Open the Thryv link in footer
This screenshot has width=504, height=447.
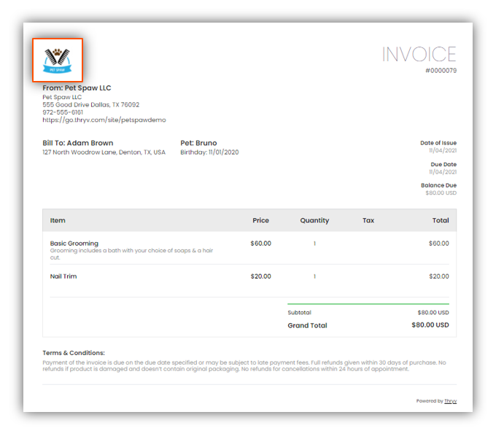[450, 401]
